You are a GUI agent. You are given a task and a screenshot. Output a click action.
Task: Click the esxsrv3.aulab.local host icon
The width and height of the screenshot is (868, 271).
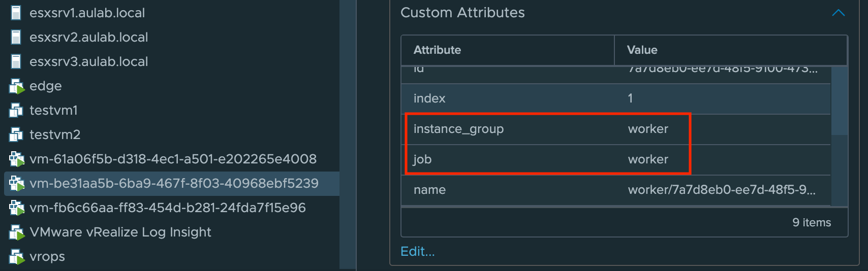point(16,61)
